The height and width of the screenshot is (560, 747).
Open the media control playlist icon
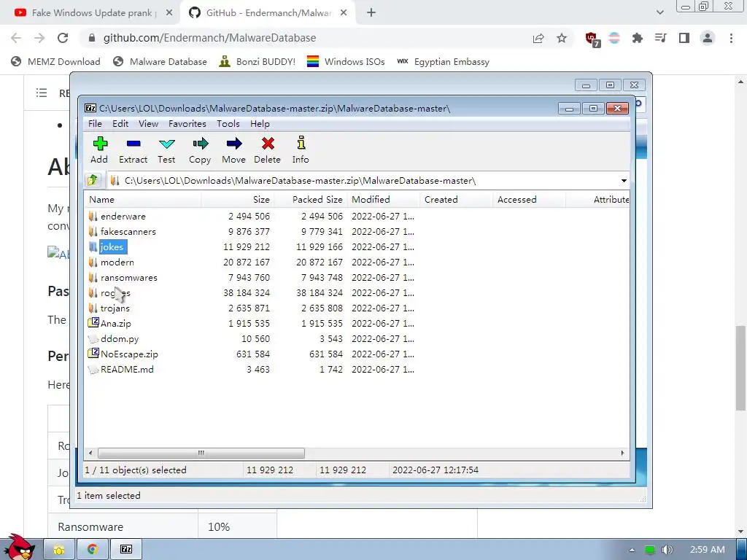point(661,38)
